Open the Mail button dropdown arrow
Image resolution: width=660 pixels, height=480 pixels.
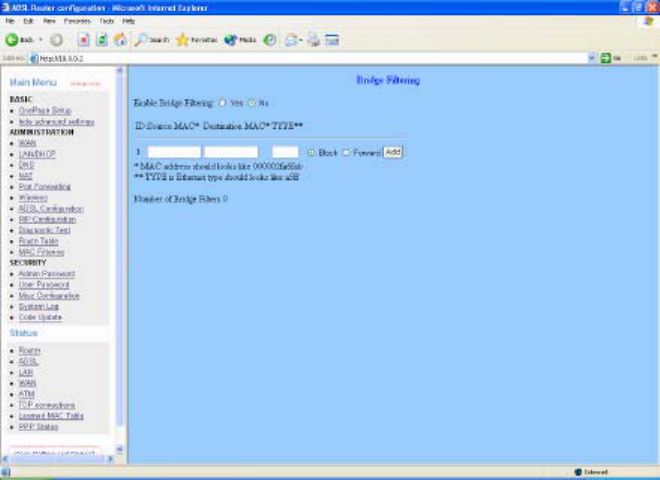(x=301, y=40)
